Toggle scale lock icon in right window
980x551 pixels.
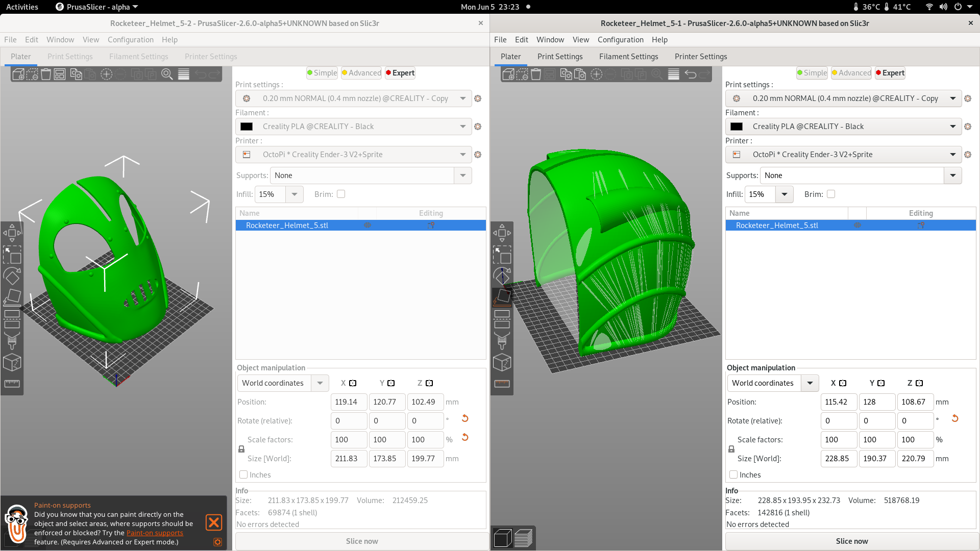click(x=731, y=449)
